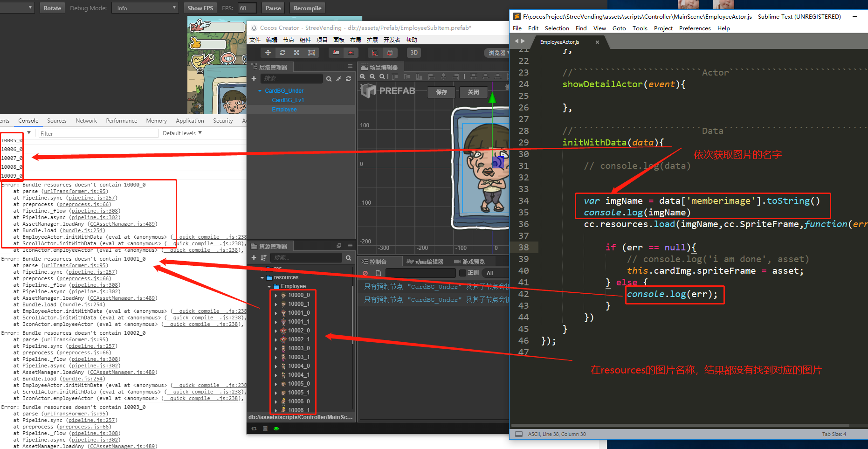Open the Selection menu in Sublime Text

[557, 28]
